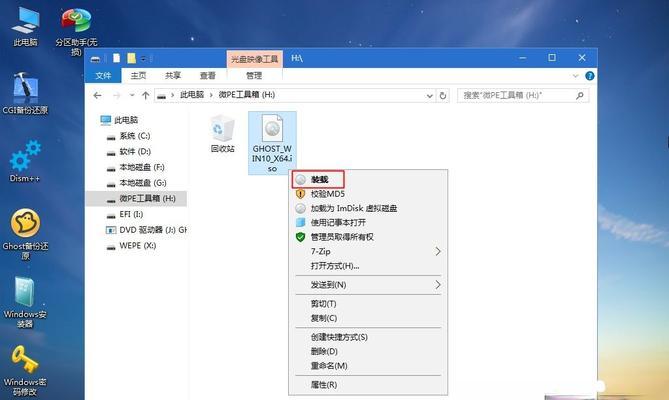Select DVD 驱动器 (J:) in tree

point(146,230)
